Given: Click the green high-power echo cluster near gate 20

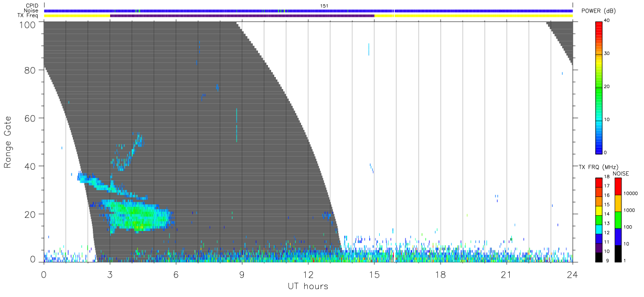Looking at the screenshot, I should (x=137, y=215).
